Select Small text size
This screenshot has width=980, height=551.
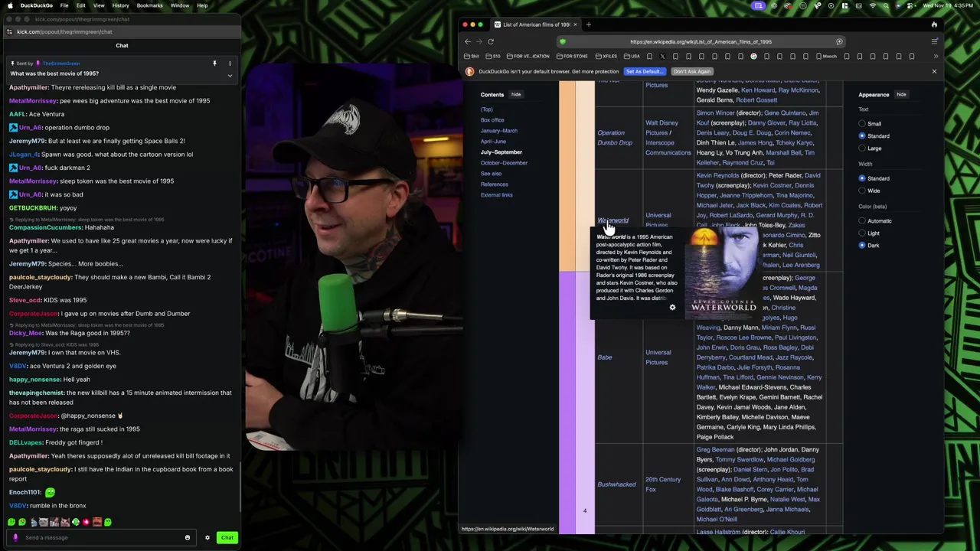(x=862, y=123)
